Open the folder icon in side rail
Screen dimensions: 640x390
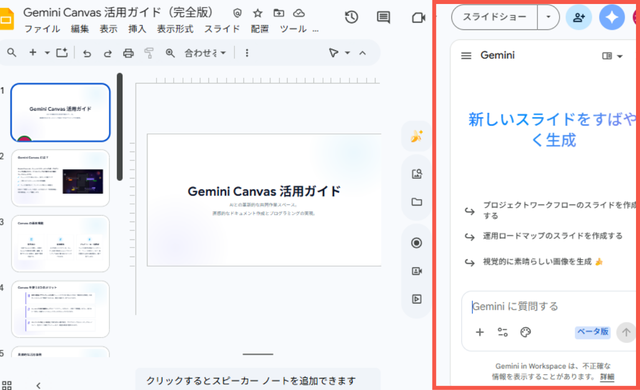pyautogui.click(x=416, y=202)
